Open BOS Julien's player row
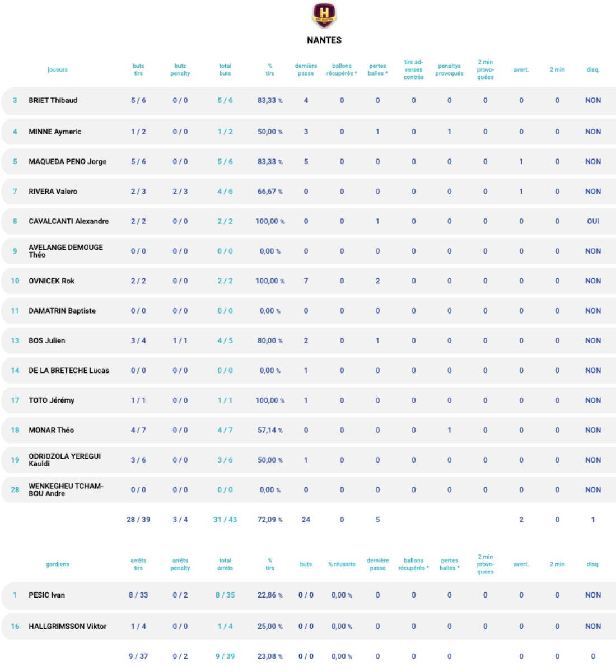 pyautogui.click(x=47, y=340)
